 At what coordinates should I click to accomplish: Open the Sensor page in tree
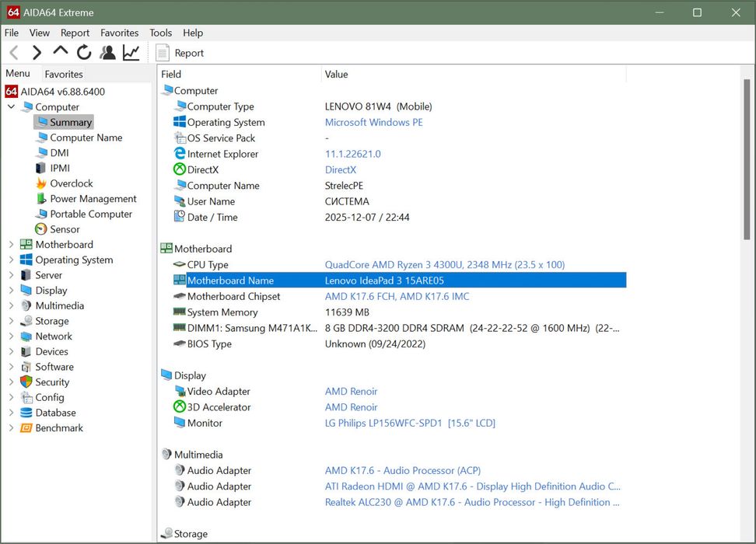(65, 229)
